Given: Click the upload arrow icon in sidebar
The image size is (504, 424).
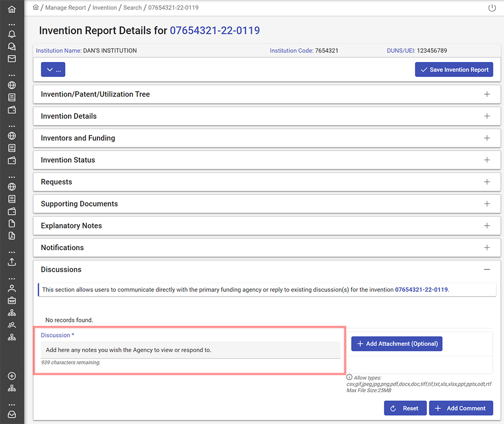Looking at the screenshot, I should coord(12,262).
